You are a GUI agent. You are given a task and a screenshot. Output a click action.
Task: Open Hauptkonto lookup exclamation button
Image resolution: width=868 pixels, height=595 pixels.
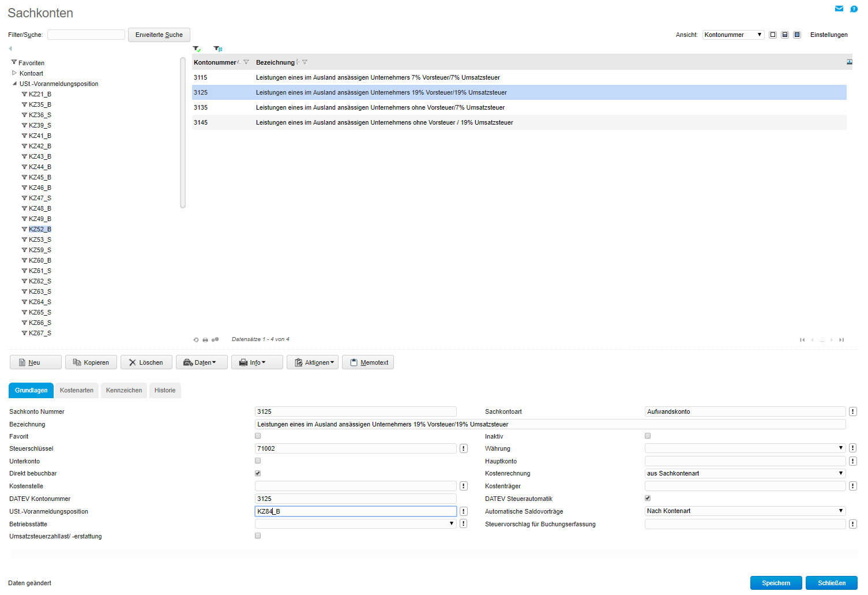[852, 461]
